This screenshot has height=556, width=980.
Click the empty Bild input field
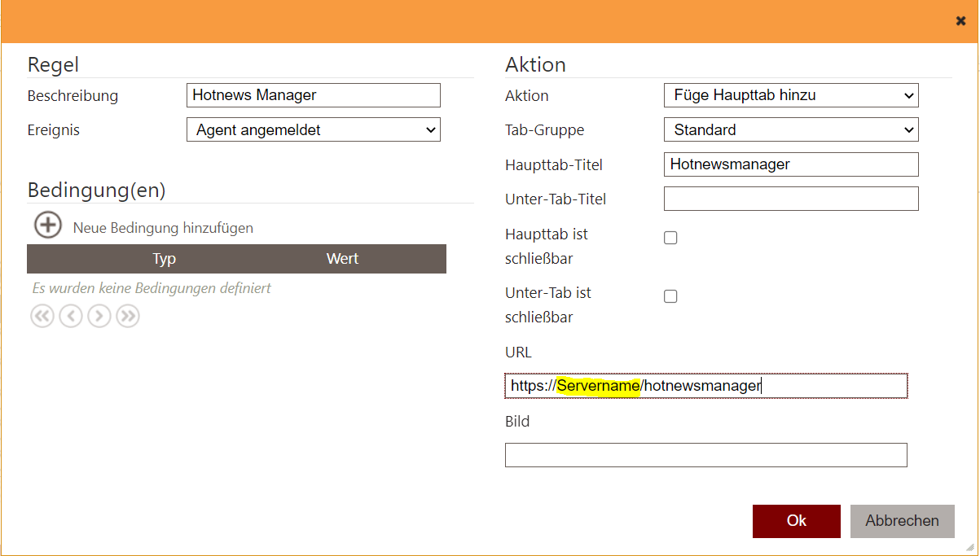pos(705,455)
